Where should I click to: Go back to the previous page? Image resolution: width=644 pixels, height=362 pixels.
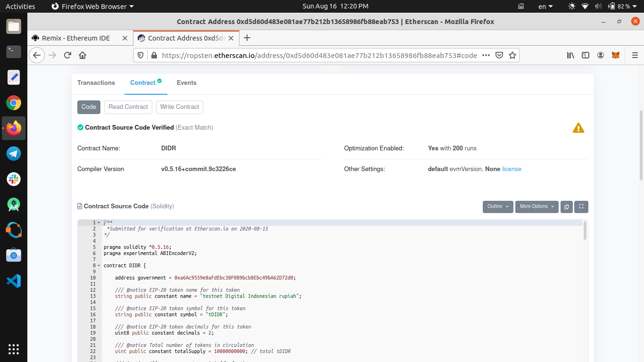[37, 55]
